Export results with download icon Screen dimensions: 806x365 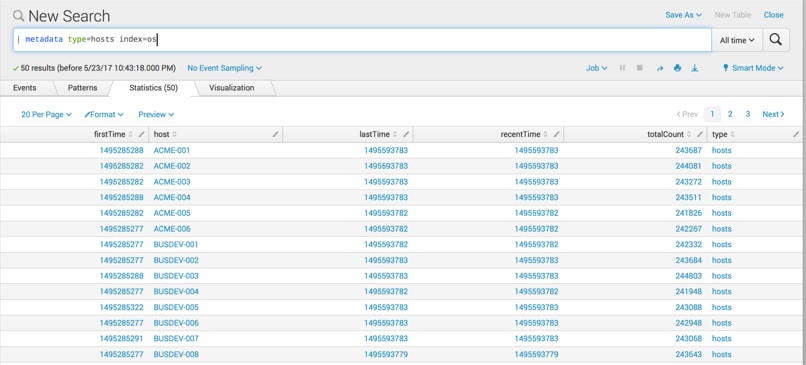click(694, 68)
